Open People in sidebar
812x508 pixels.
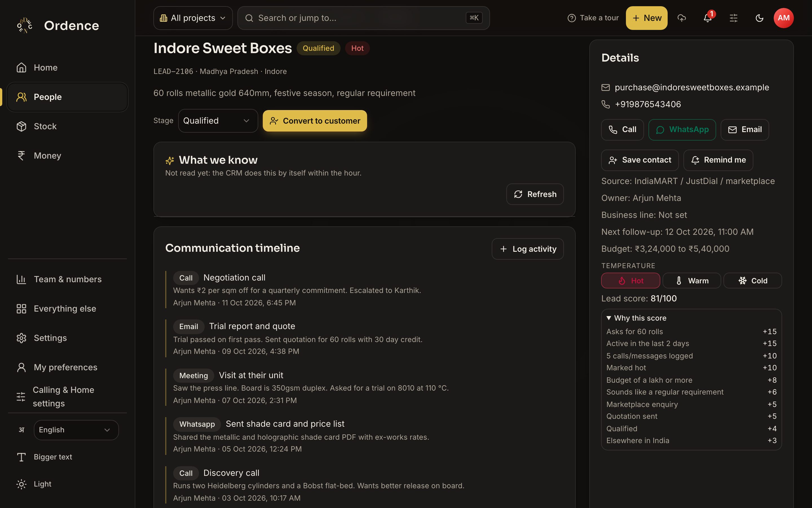pos(67,97)
